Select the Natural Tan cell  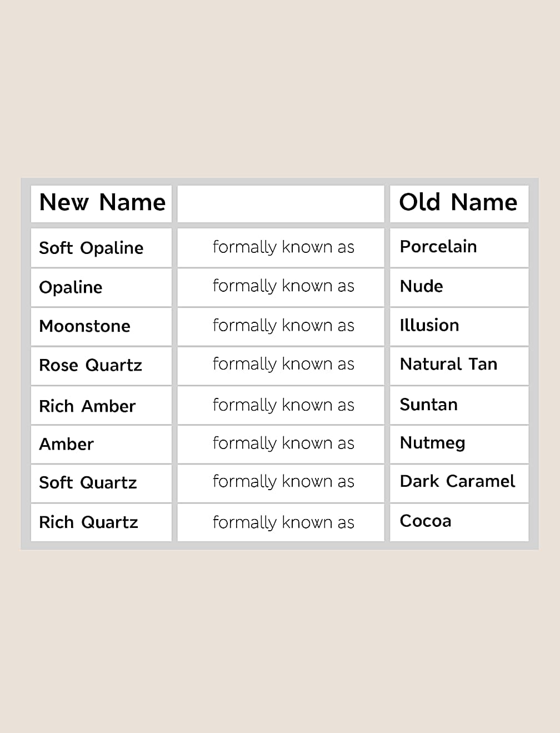click(448, 364)
